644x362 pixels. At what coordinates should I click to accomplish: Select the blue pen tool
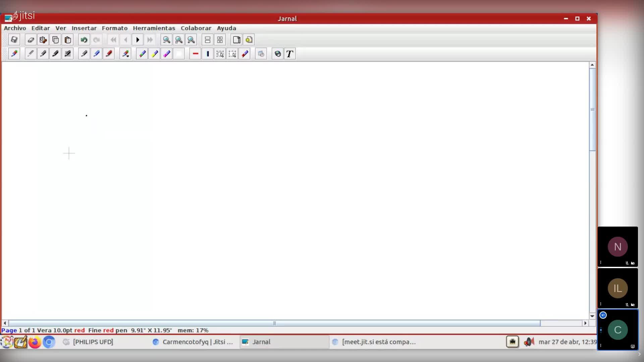[96, 54]
